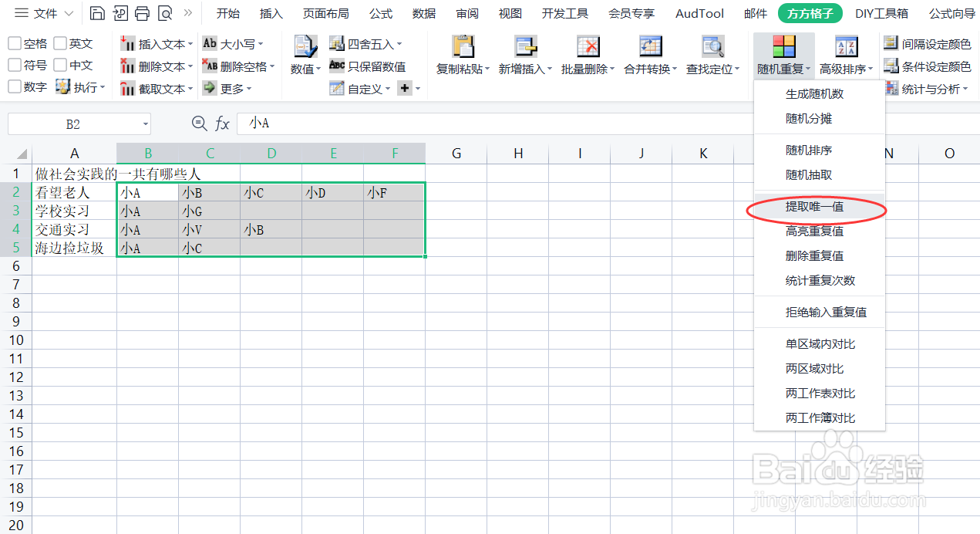
Task: Click the Name Box showing B2
Action: (73, 124)
